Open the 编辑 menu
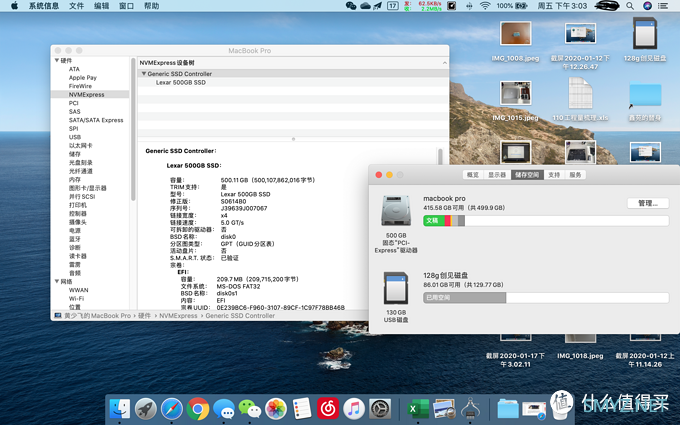Image resolution: width=680 pixels, height=425 pixels. tap(101, 6)
